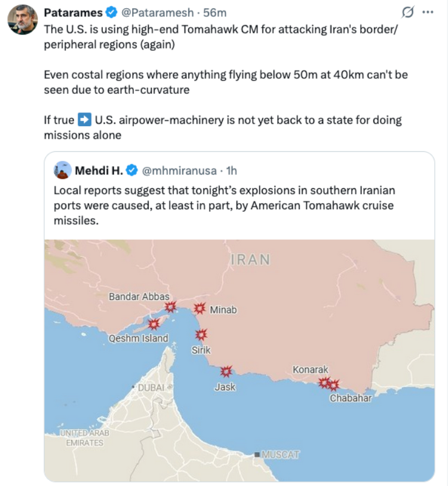
Task: Open the three-dot more options menu
Action: [x=428, y=12]
